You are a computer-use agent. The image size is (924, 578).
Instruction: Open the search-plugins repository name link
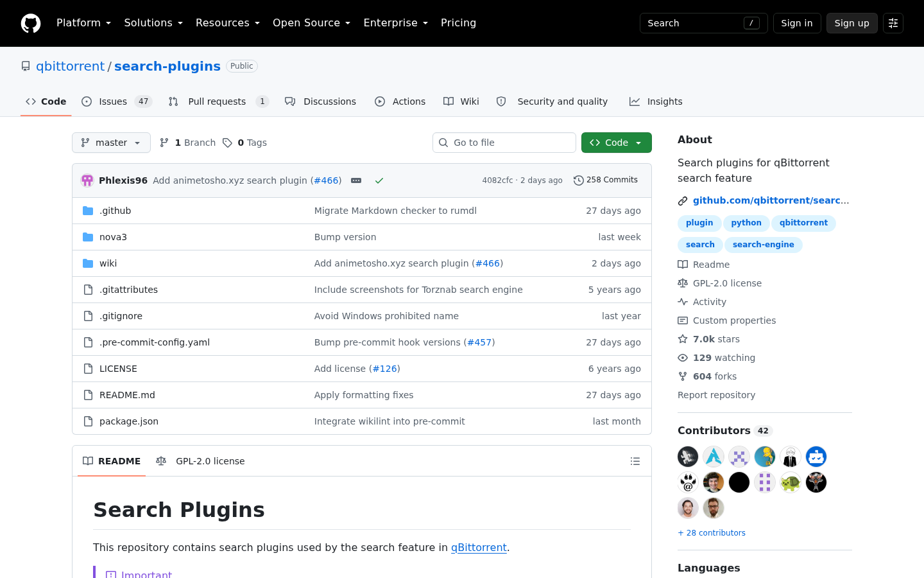coord(167,66)
